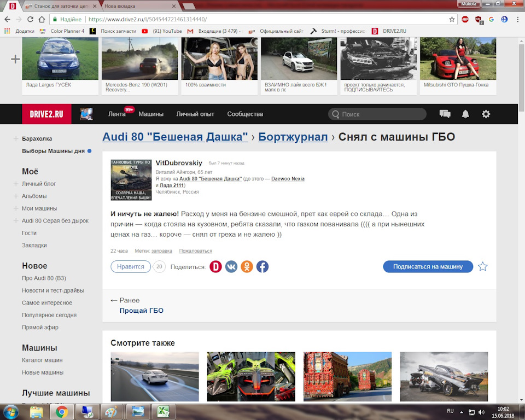
Task: Add post to bookmarks with star icon
Action: pos(482,267)
